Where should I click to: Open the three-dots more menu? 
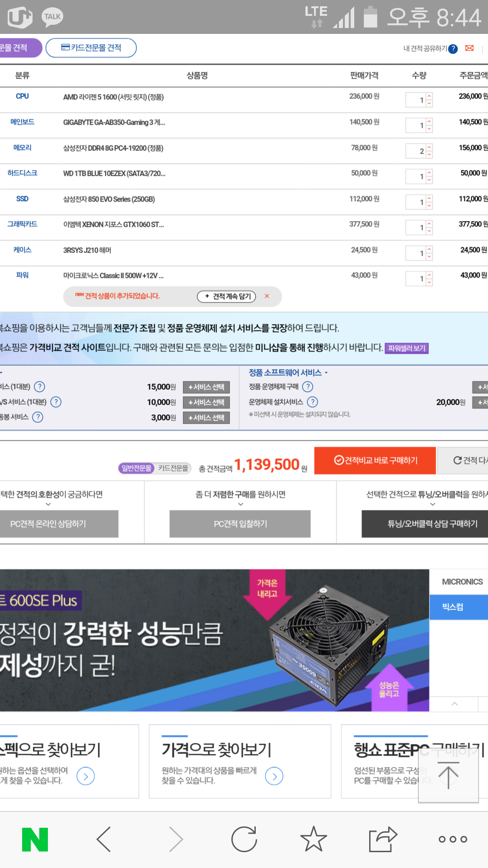coord(453,840)
